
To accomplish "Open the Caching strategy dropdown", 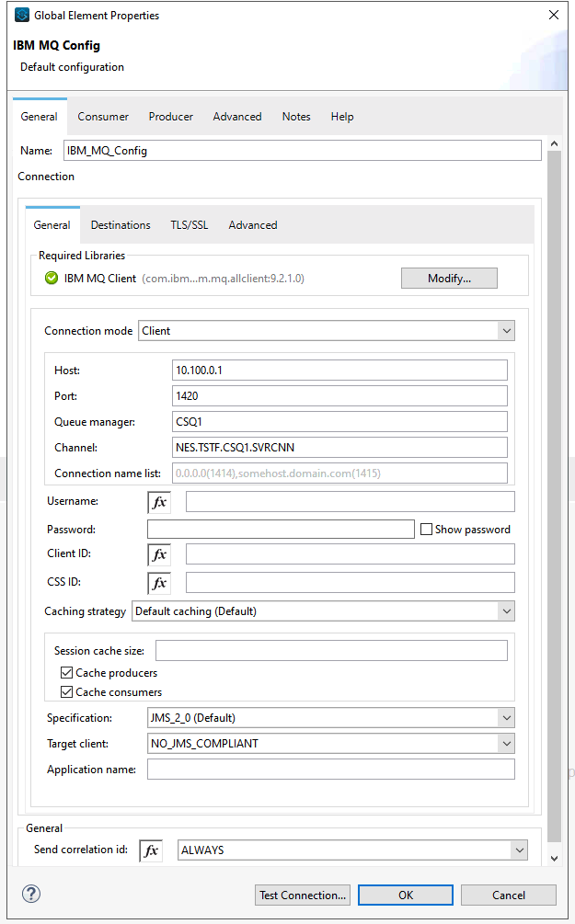I will click(323, 611).
